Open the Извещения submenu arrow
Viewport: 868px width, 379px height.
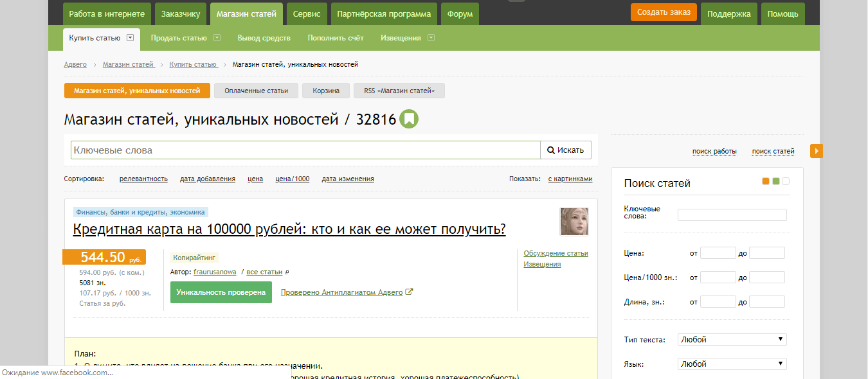431,38
